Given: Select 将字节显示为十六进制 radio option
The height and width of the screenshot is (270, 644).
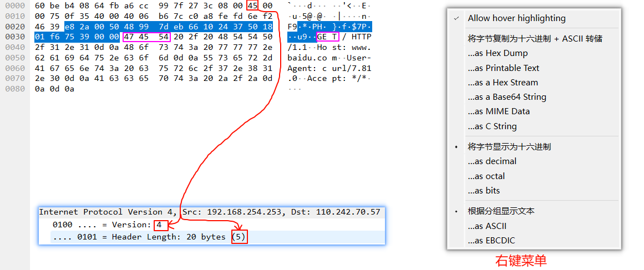Looking at the screenshot, I should 509,147.
